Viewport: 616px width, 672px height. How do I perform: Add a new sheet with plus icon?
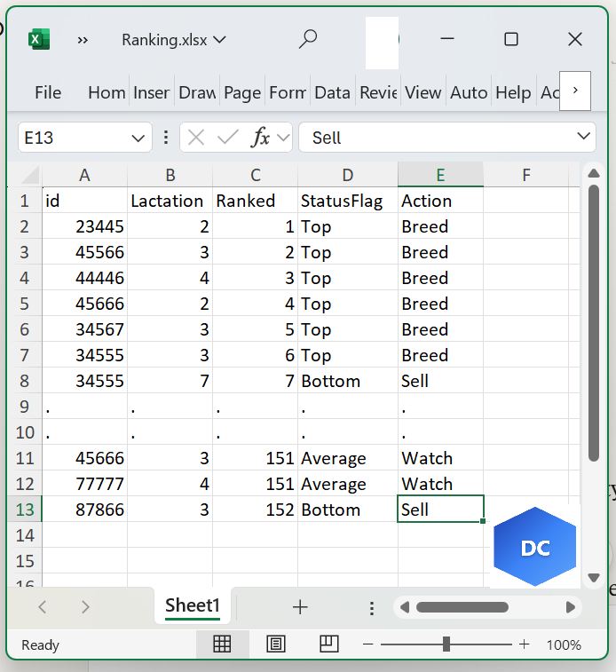tap(300, 607)
